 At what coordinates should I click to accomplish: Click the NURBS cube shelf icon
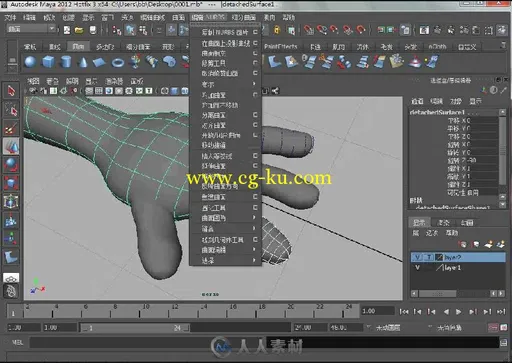tap(48, 62)
